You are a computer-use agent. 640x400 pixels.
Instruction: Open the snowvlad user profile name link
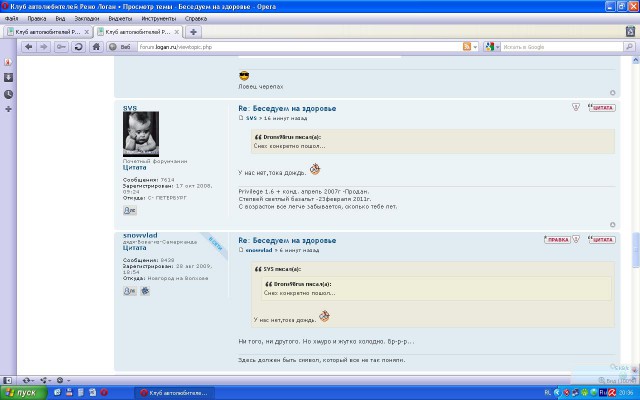(x=140, y=236)
